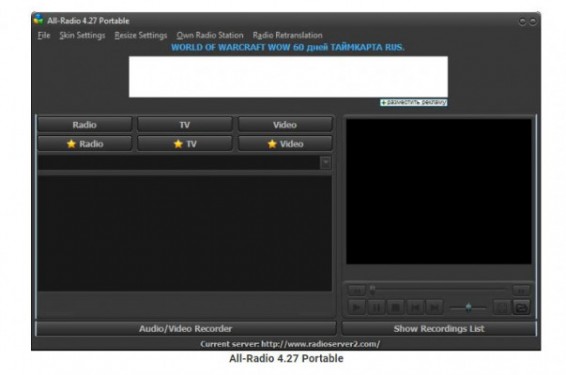Expand the station list dropdown arrow
The height and width of the screenshot is (375, 566).
(326, 163)
